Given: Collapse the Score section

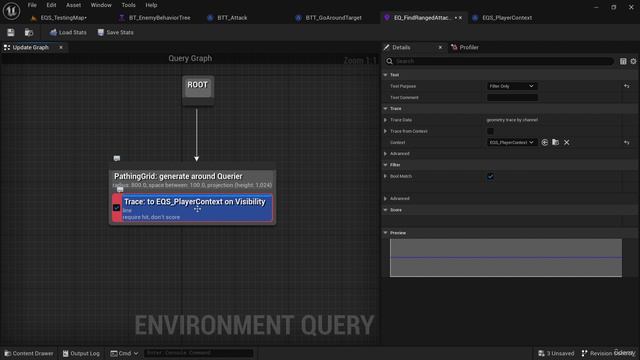Looking at the screenshot, I should coord(385,210).
